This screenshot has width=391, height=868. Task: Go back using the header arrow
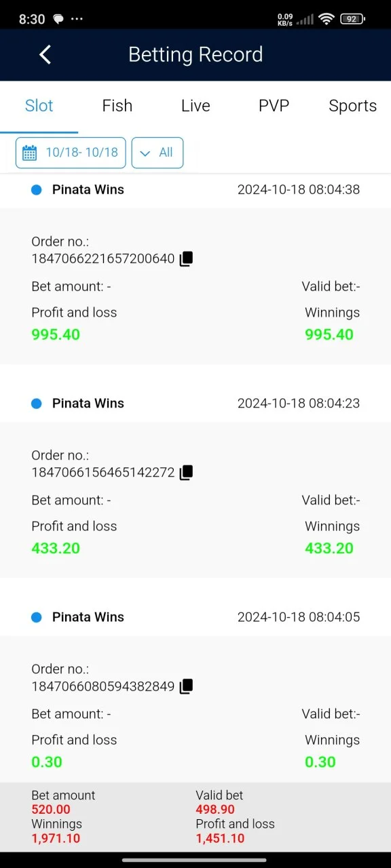pyautogui.click(x=45, y=54)
